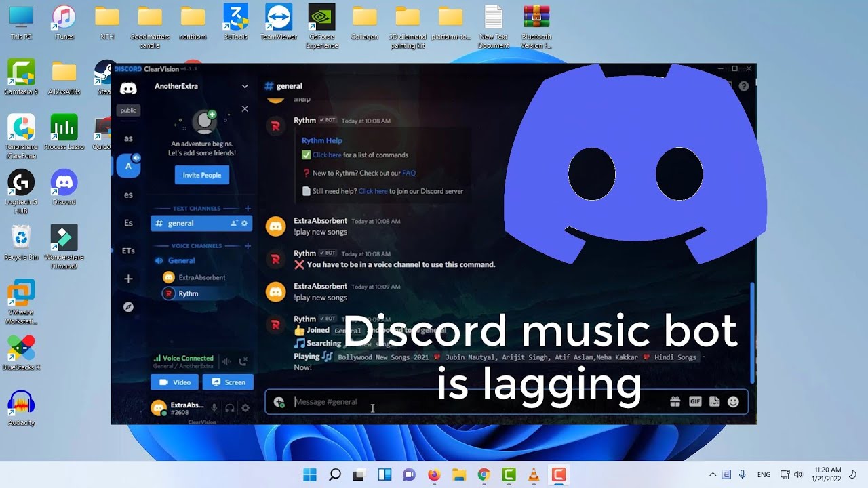The width and height of the screenshot is (868, 488).
Task: Click the Discord help question mark icon
Action: click(x=744, y=86)
